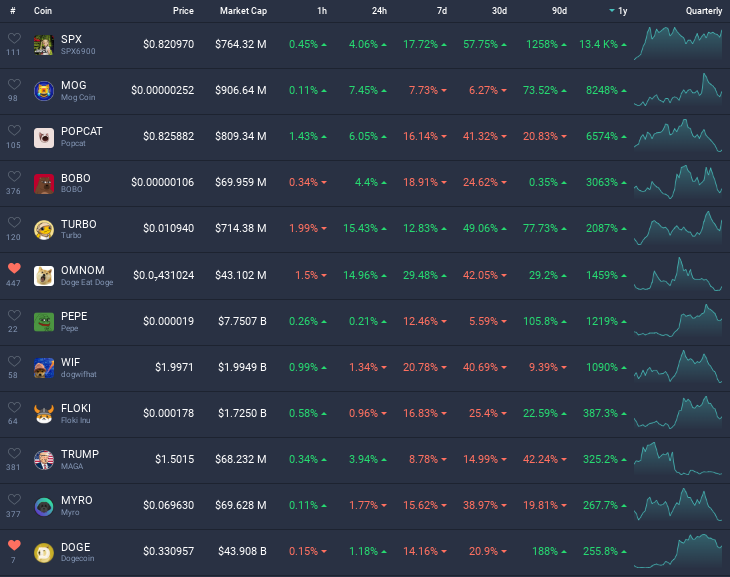The height and width of the screenshot is (577, 730).
Task: Click the TRUMP coin logo icon
Action: (x=44, y=460)
